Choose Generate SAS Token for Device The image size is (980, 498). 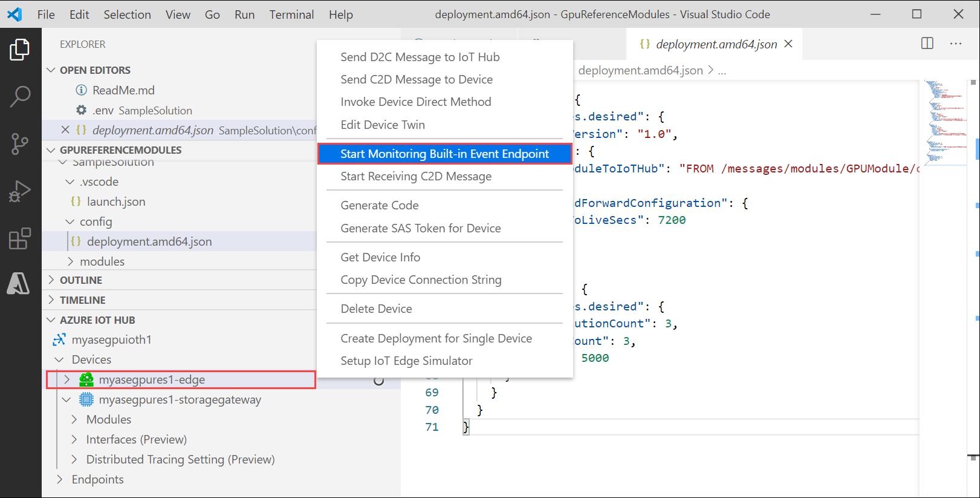coord(420,228)
